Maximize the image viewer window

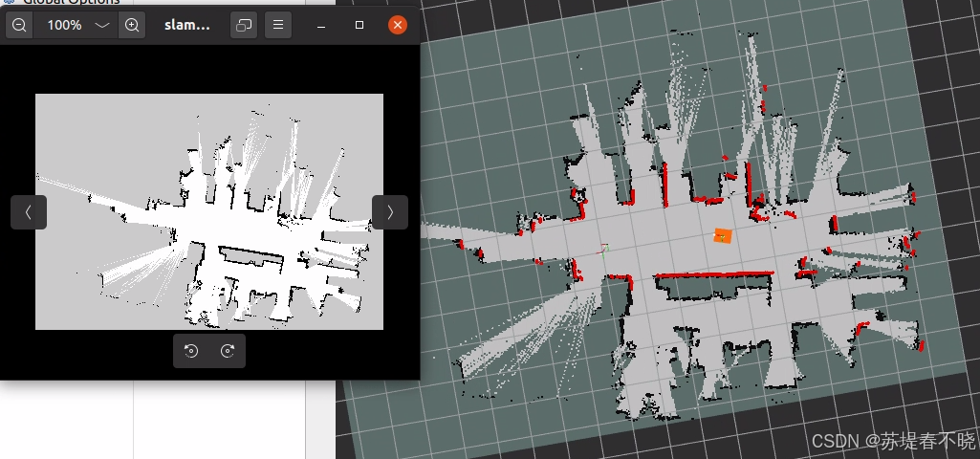(359, 25)
